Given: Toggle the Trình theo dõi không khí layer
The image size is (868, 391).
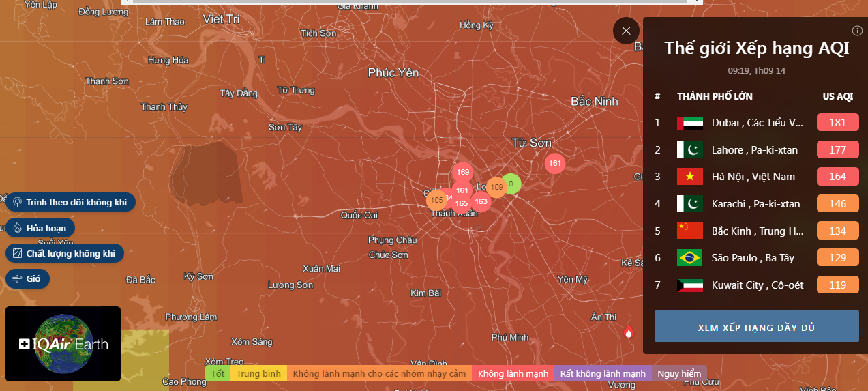Looking at the screenshot, I should tap(71, 203).
